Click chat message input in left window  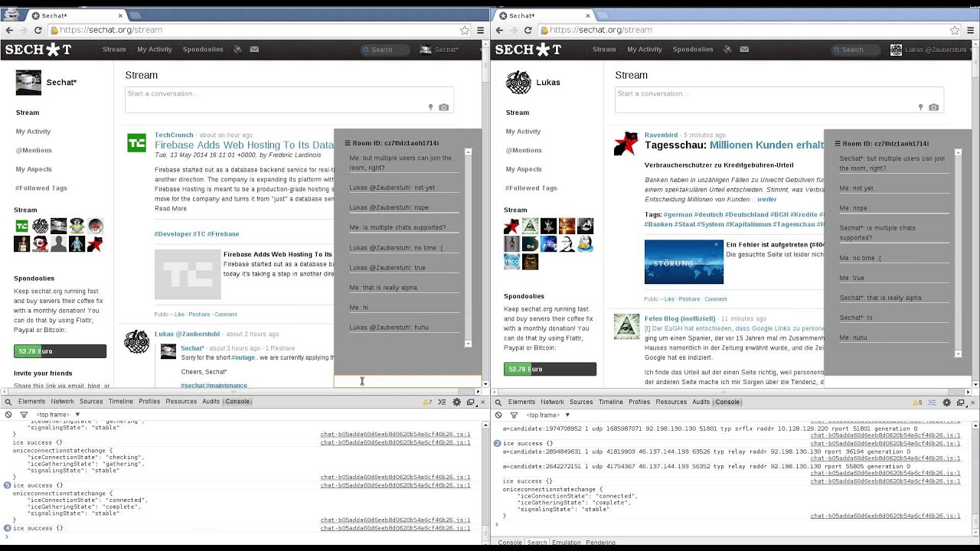(x=407, y=381)
